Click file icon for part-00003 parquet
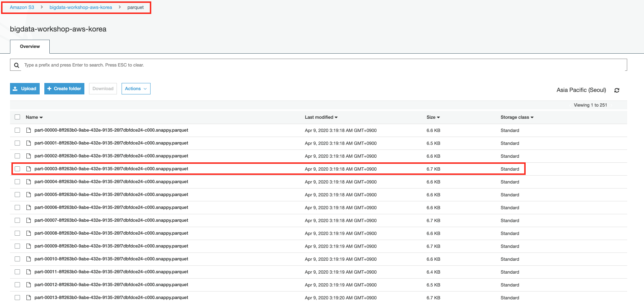This screenshot has height=304, width=644. [x=29, y=169]
